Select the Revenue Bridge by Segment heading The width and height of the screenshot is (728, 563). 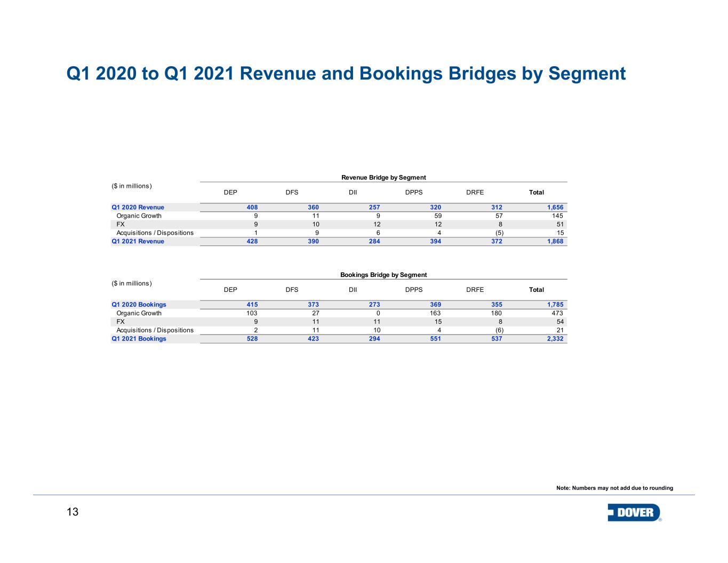click(x=383, y=177)
